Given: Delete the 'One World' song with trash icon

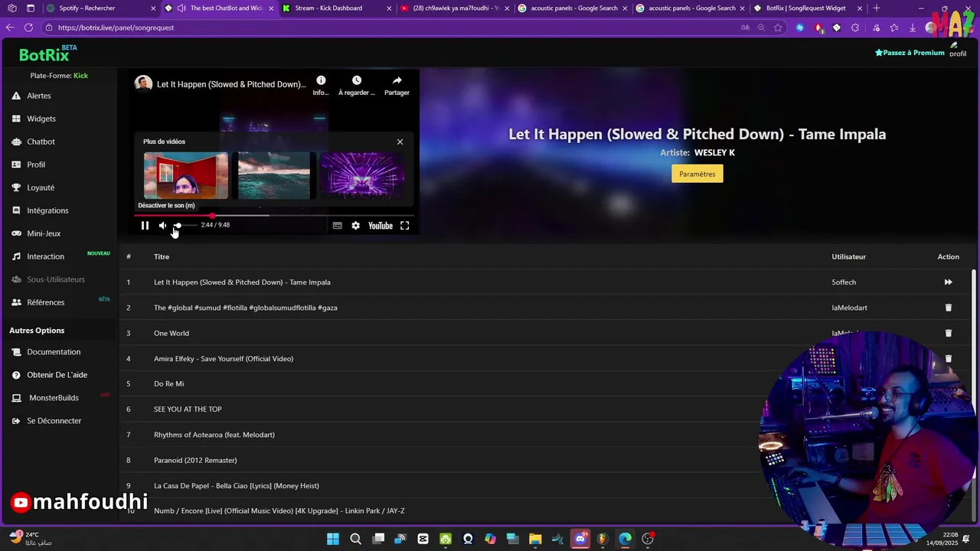Looking at the screenshot, I should coord(948,333).
